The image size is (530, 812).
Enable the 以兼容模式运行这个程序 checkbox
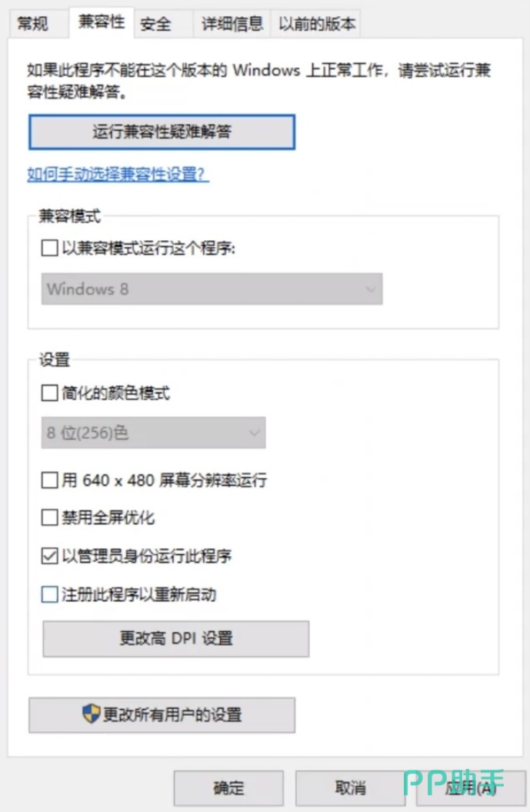pos(49,249)
